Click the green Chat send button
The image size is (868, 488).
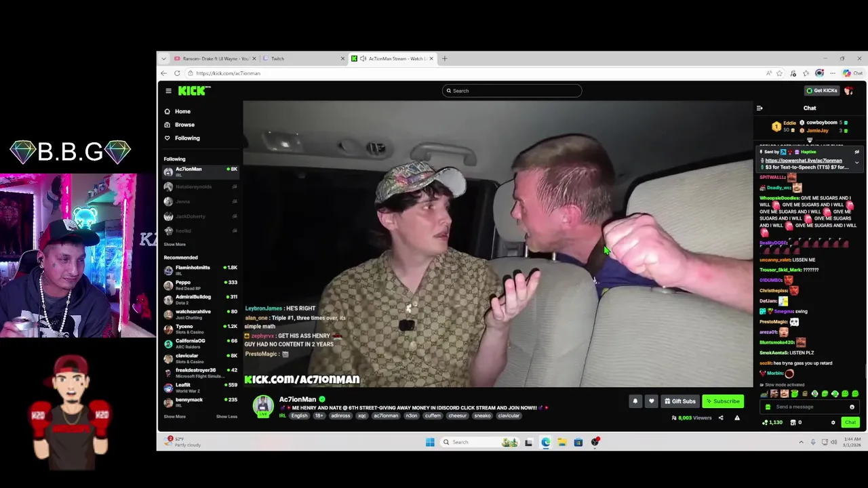tap(850, 423)
